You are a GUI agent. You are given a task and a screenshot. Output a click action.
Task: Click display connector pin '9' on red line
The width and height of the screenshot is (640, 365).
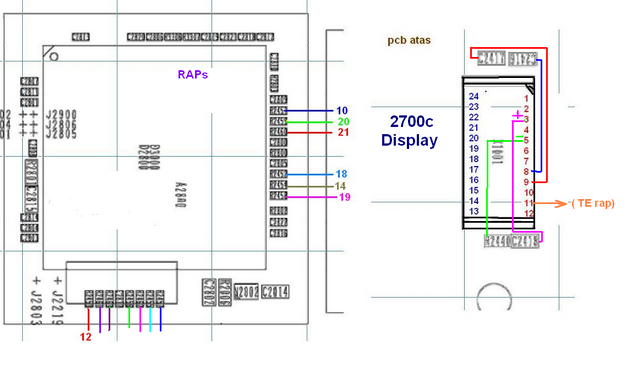[x=526, y=182]
